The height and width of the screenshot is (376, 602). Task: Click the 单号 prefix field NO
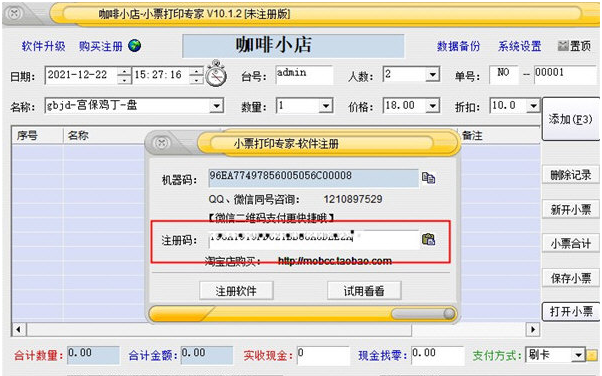coord(504,75)
